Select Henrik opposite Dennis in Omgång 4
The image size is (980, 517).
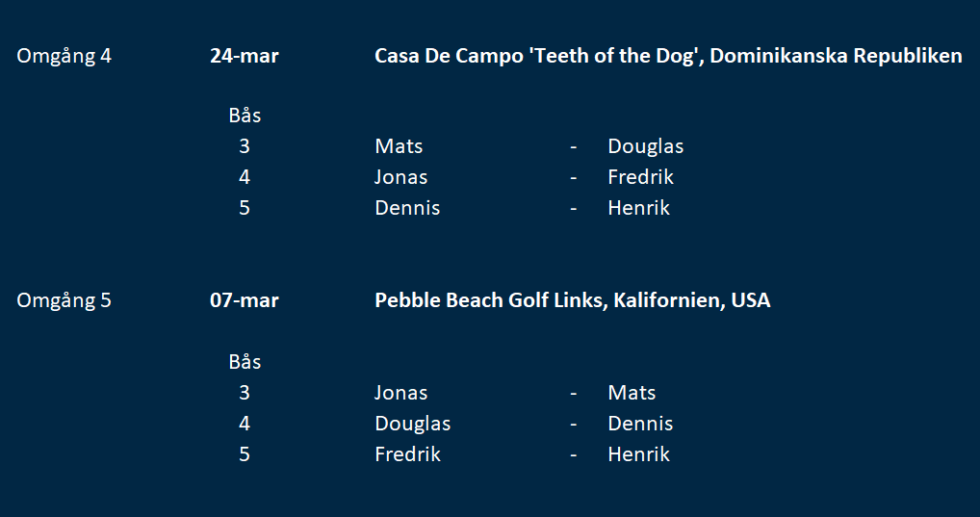point(639,208)
